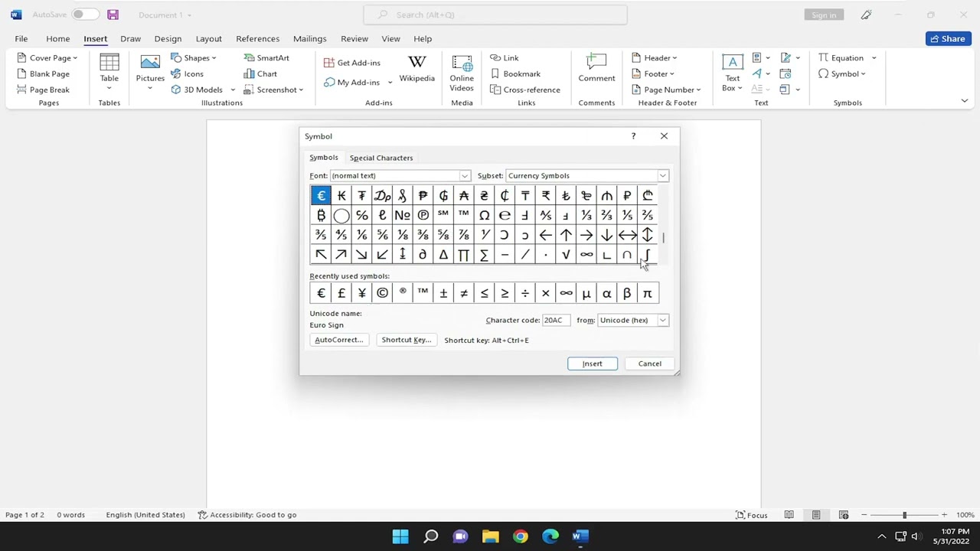980x551 pixels.
Task: Insert a Page Break
Action: coord(43,90)
